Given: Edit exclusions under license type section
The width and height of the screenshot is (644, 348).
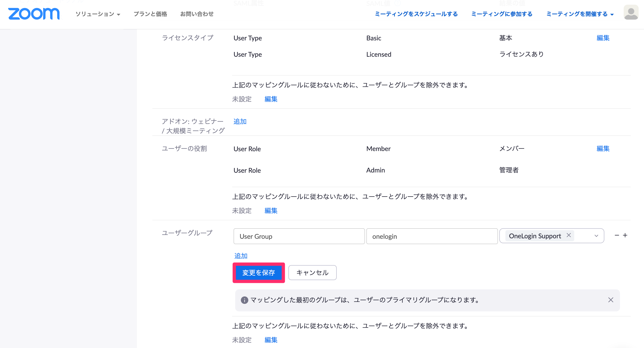Looking at the screenshot, I should pyautogui.click(x=271, y=99).
